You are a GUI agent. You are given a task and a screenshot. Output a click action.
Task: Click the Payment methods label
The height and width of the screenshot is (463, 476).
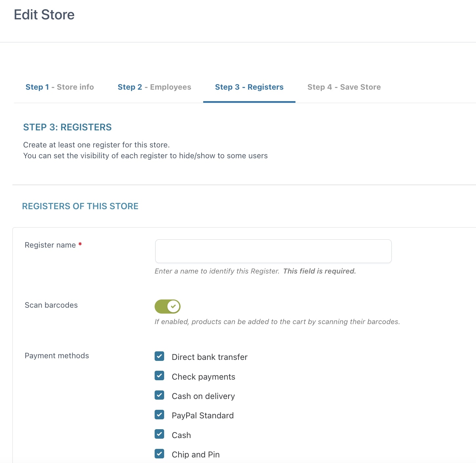coord(57,356)
